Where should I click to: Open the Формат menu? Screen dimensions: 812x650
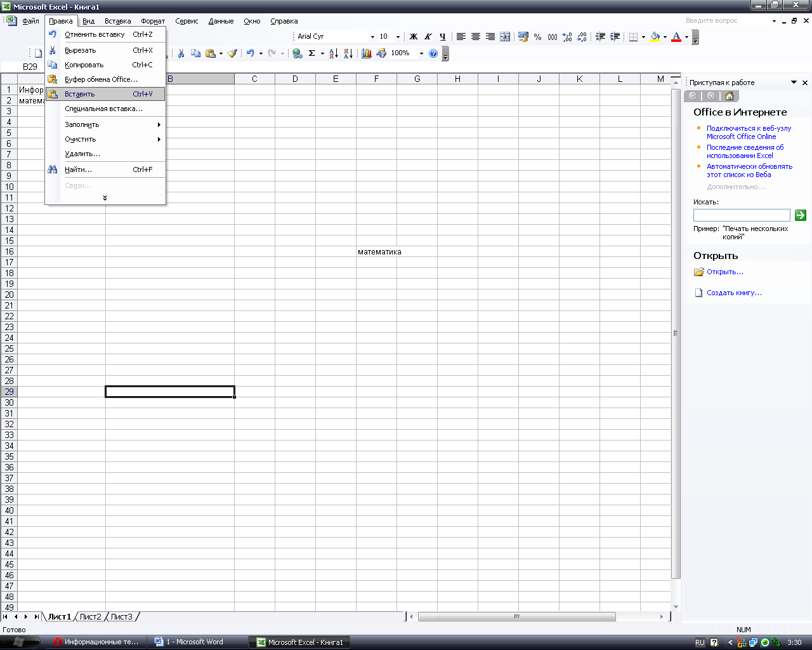(153, 21)
